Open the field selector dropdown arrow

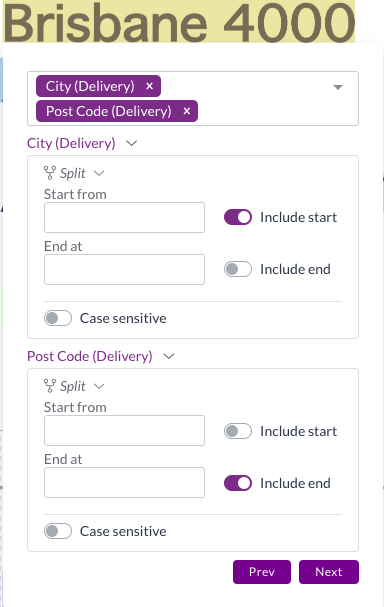point(338,87)
